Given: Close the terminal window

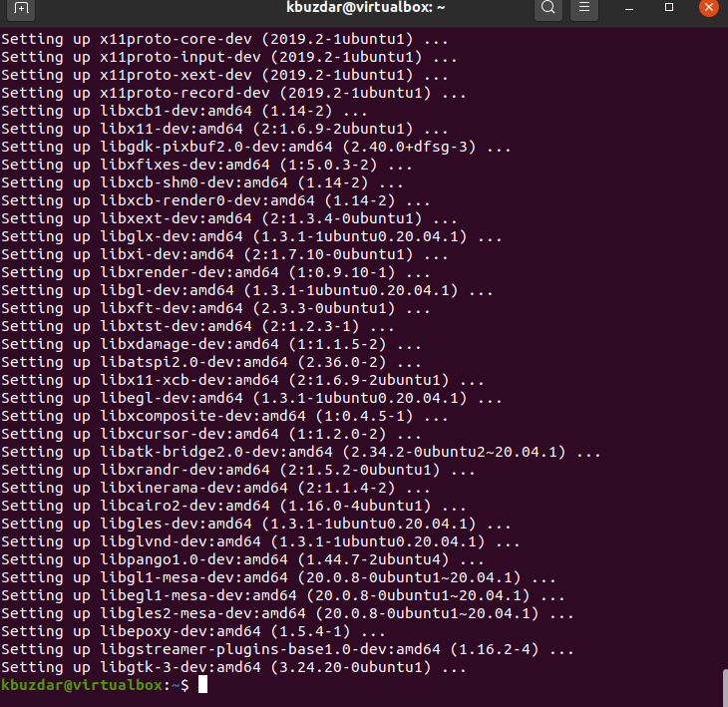Looking at the screenshot, I should 708,7.
